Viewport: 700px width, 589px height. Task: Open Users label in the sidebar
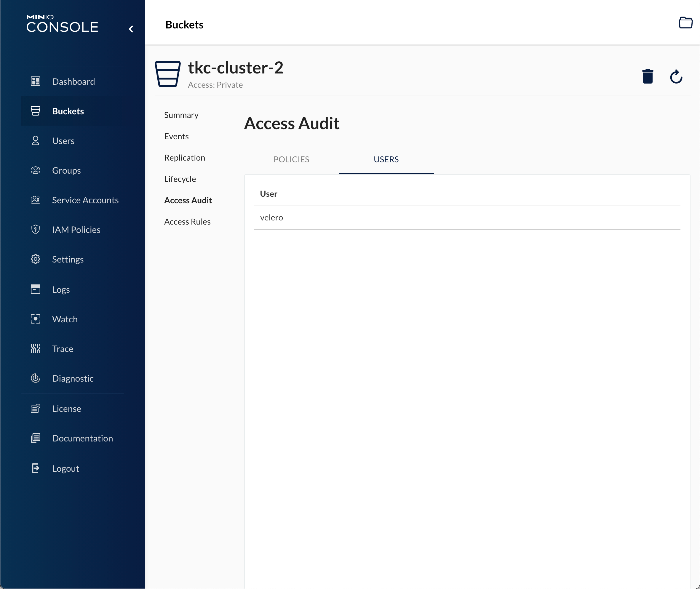63,141
